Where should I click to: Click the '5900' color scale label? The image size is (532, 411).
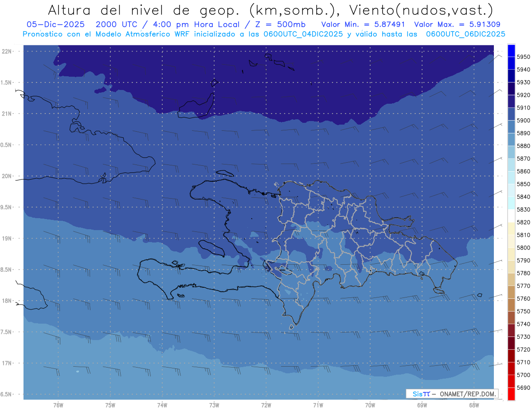pyautogui.click(x=524, y=121)
